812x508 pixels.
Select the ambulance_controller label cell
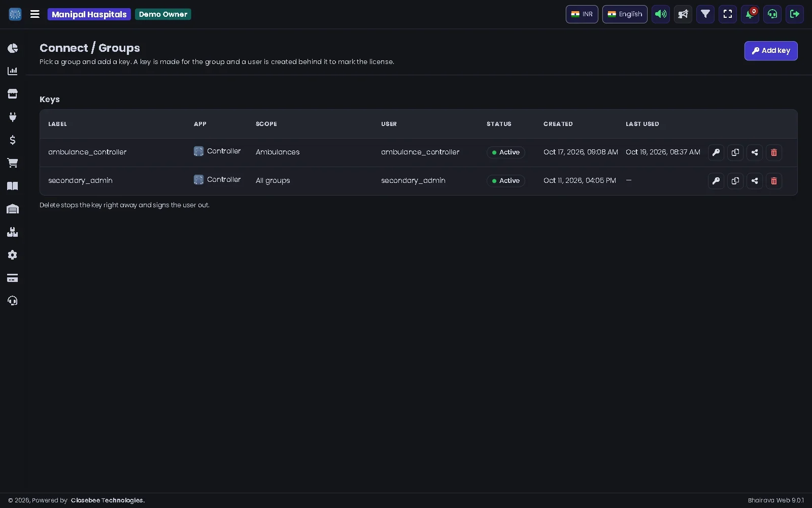[87, 152]
